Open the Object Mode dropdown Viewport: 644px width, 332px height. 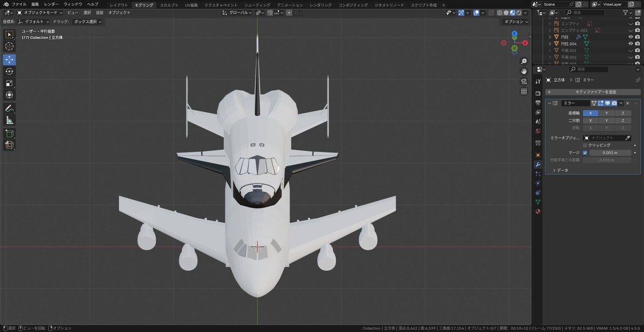pyautogui.click(x=40, y=13)
